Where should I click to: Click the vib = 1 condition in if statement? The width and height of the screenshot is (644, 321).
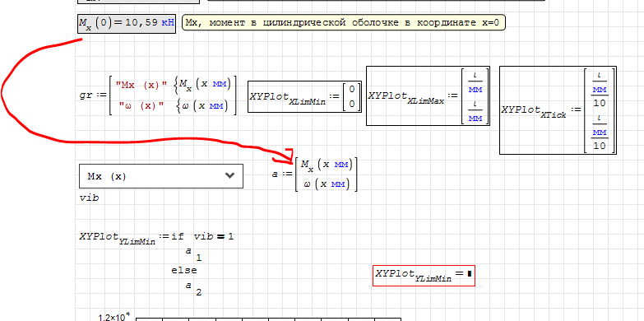pos(214,236)
